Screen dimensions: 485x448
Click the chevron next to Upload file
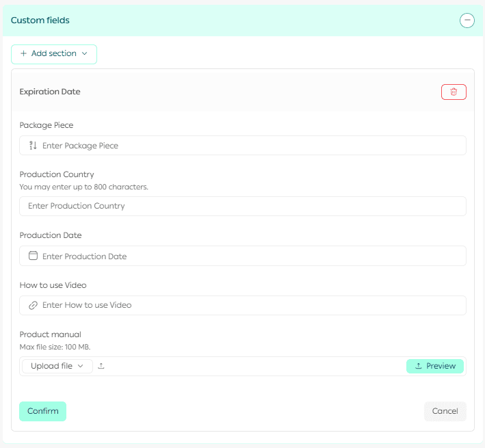(81, 366)
